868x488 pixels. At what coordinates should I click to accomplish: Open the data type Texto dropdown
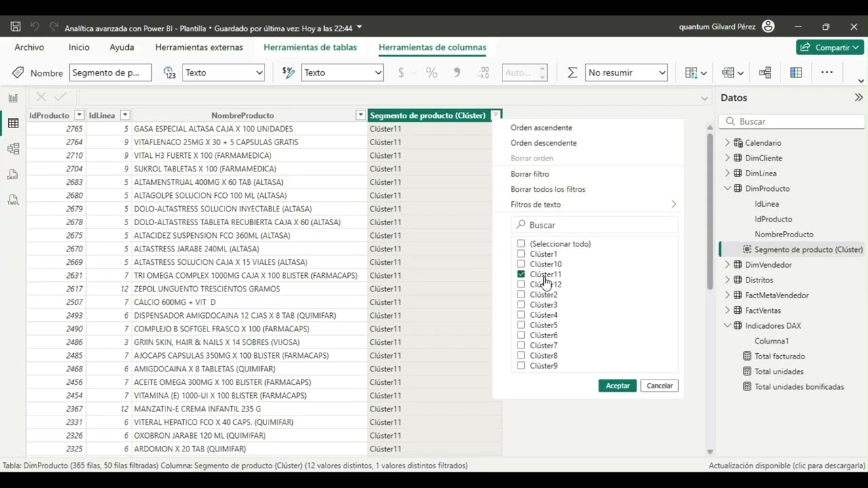[x=223, y=73]
